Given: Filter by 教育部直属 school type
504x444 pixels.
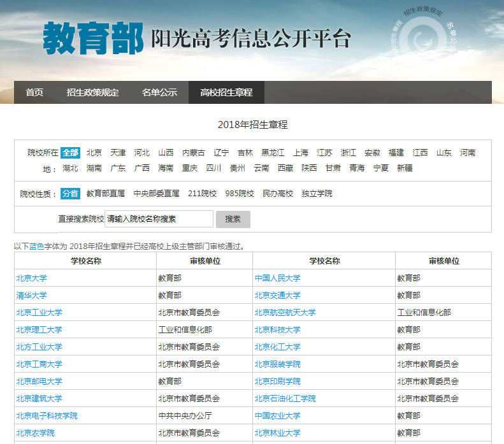Looking at the screenshot, I should click(105, 194).
